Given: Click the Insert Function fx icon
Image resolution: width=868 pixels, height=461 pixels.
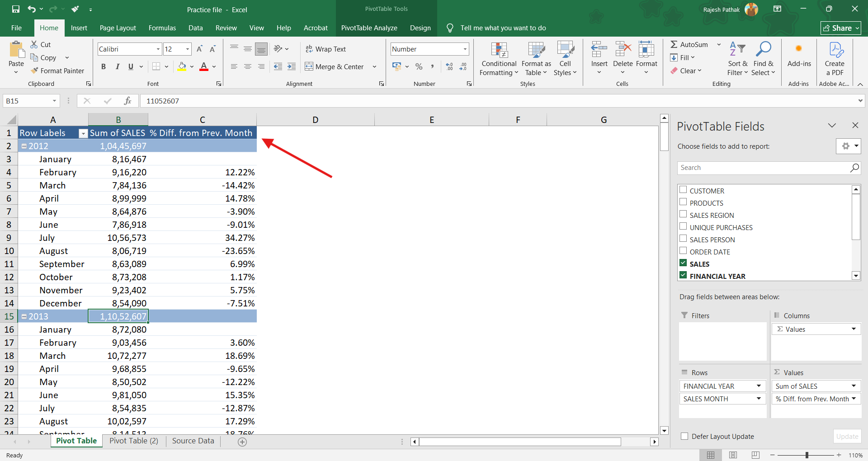Looking at the screenshot, I should click(x=128, y=101).
